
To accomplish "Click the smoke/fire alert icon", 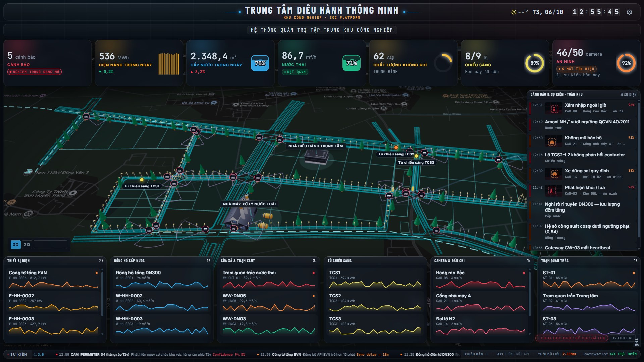I will click(552, 191).
